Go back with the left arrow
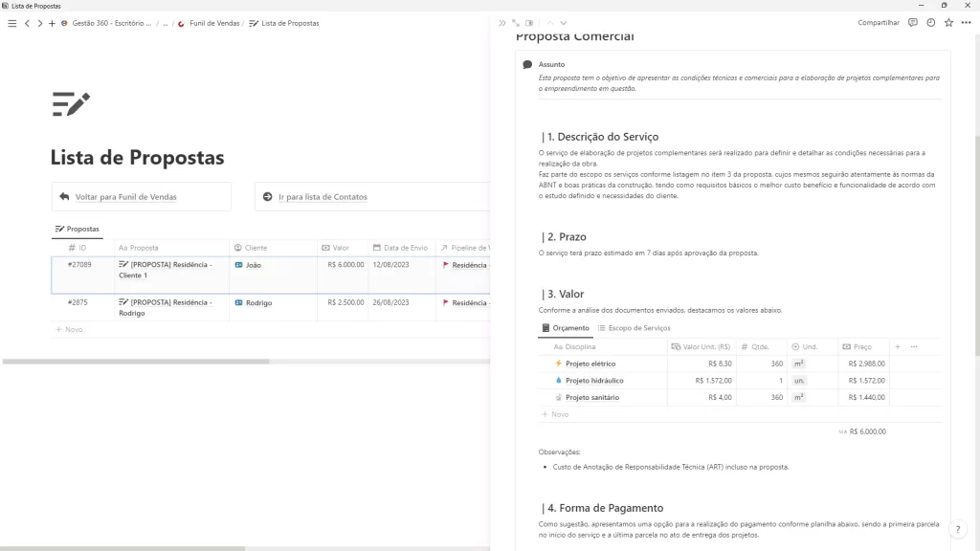 27,23
